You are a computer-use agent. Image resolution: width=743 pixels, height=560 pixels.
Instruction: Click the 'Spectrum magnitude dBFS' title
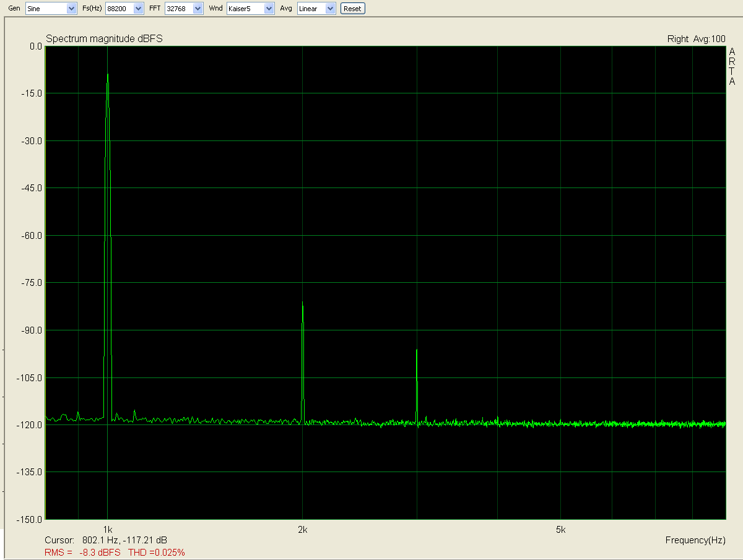(x=104, y=39)
